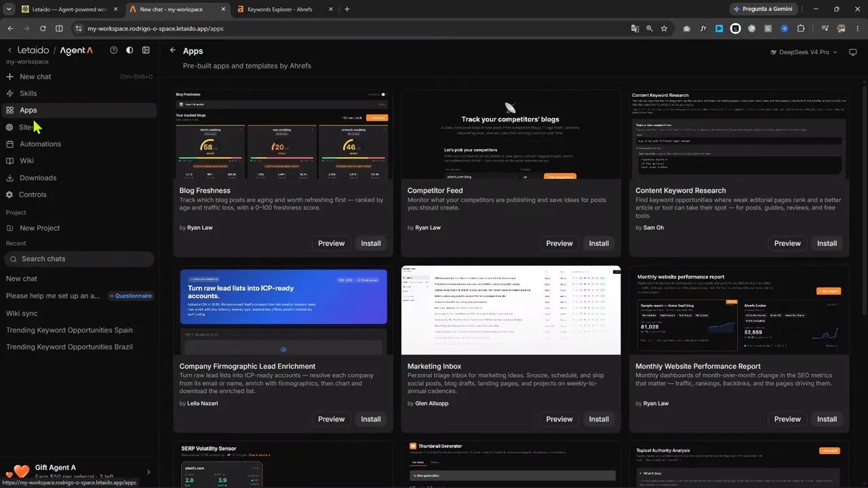The height and width of the screenshot is (488, 868).
Task: Open Marketing Inbox thumbnail image
Action: click(511, 310)
